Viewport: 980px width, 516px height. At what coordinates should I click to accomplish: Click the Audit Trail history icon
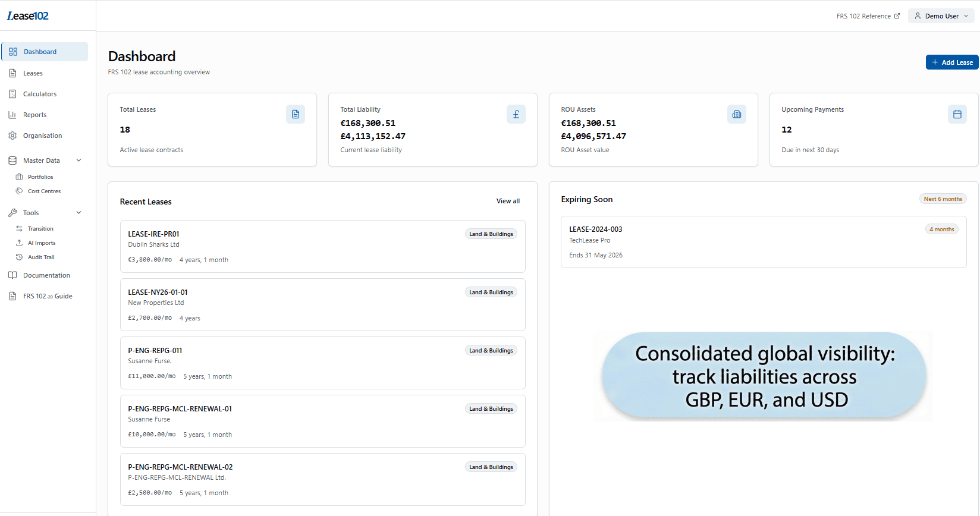click(19, 257)
